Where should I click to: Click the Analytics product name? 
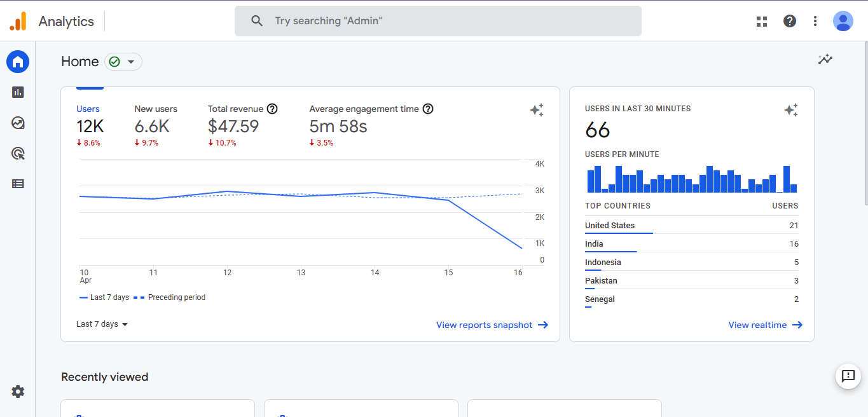point(66,21)
